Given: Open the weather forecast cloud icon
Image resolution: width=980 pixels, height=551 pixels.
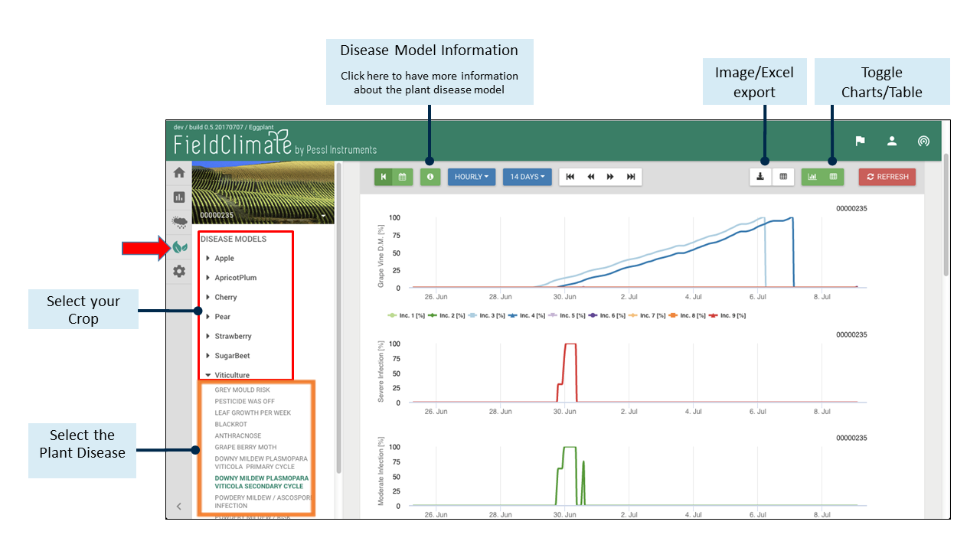Looking at the screenshot, I should (x=179, y=222).
